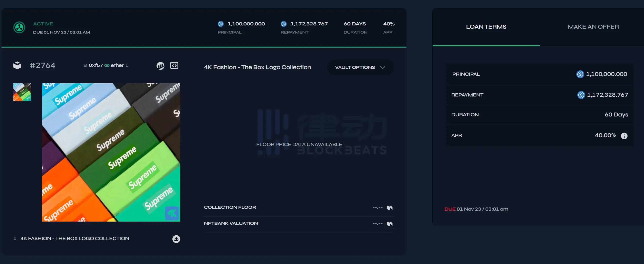
Task: Expand the Vault Options dropdown
Action: tap(360, 67)
